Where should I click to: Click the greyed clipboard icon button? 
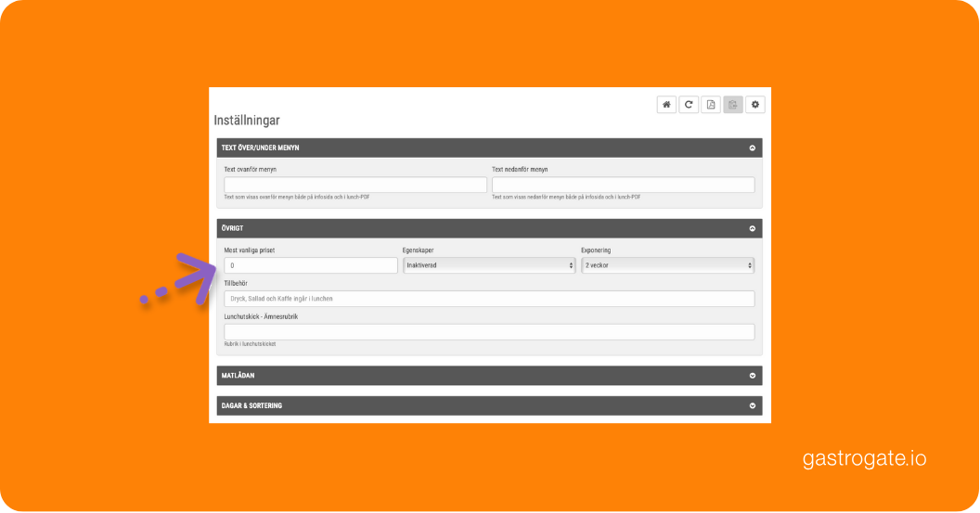tap(733, 105)
